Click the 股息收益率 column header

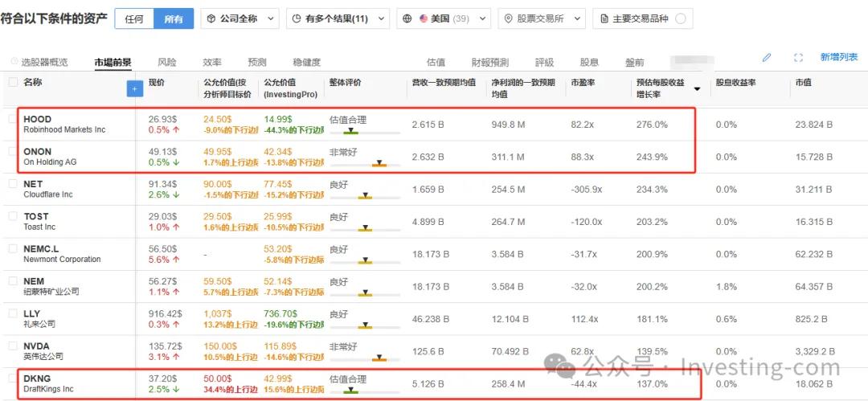point(735,83)
